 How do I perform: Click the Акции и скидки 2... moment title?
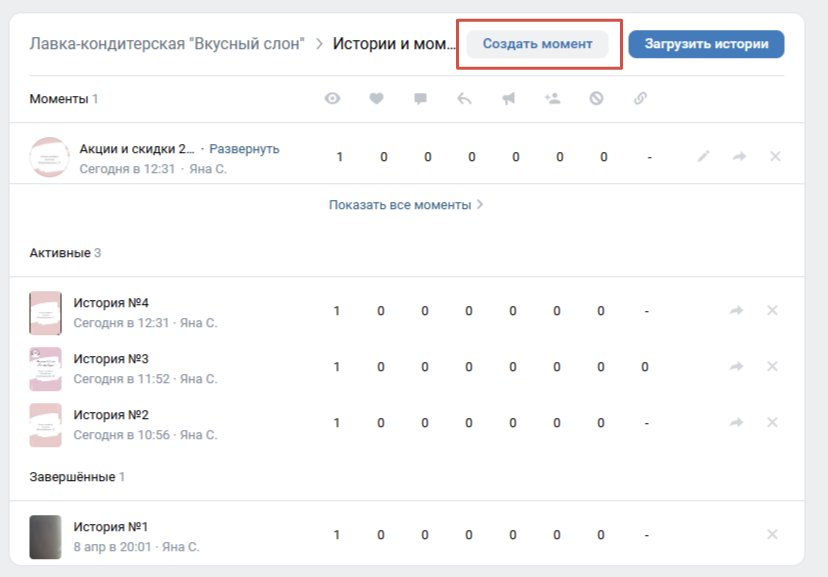[137, 149]
